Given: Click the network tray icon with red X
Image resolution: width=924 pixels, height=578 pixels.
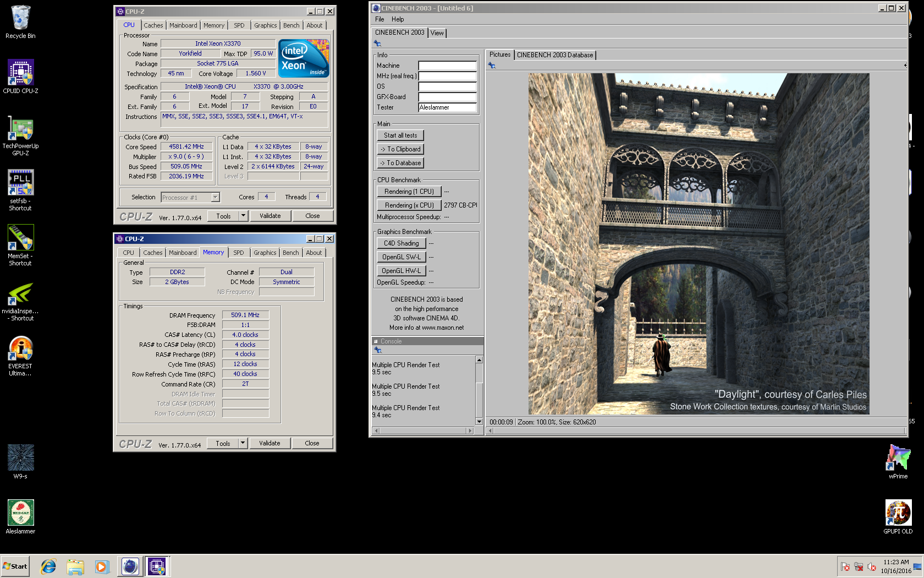Looking at the screenshot, I should [x=859, y=567].
